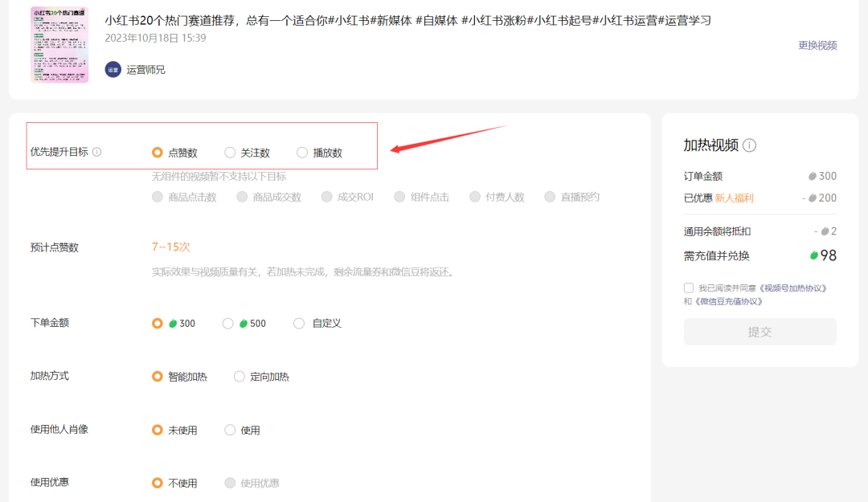Click the 通用余额将抵扣 label

[x=717, y=231]
